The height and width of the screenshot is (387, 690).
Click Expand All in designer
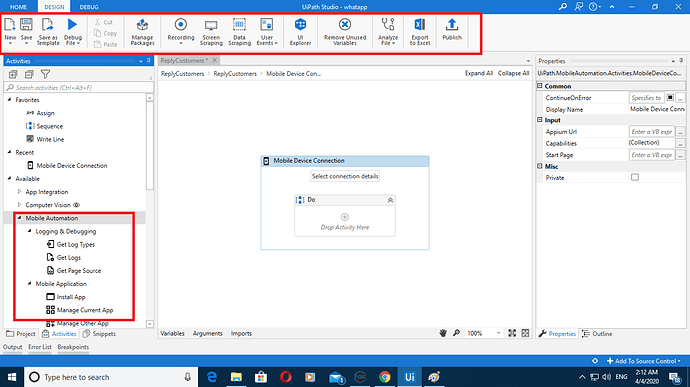click(479, 73)
